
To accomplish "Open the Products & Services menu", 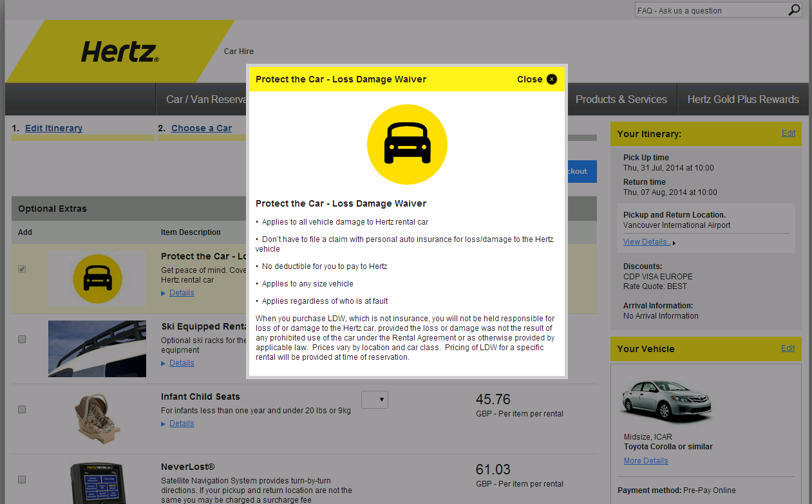I will coord(621,99).
